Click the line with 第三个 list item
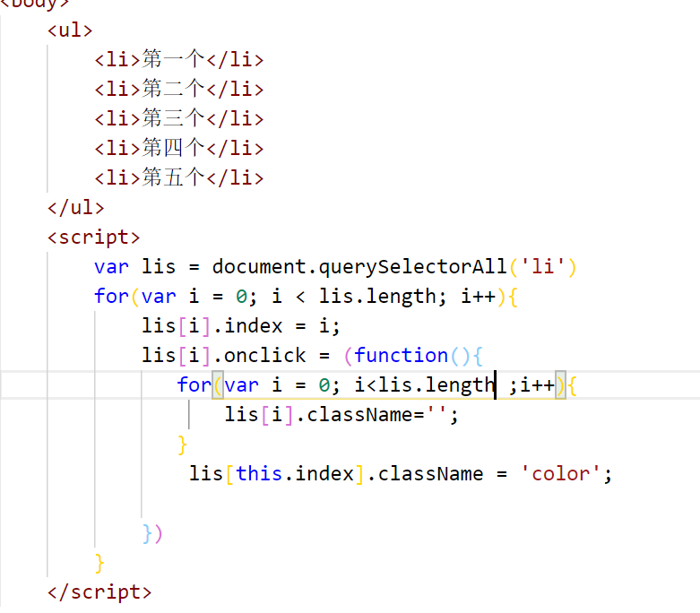This screenshot has width=700, height=613. click(x=179, y=118)
